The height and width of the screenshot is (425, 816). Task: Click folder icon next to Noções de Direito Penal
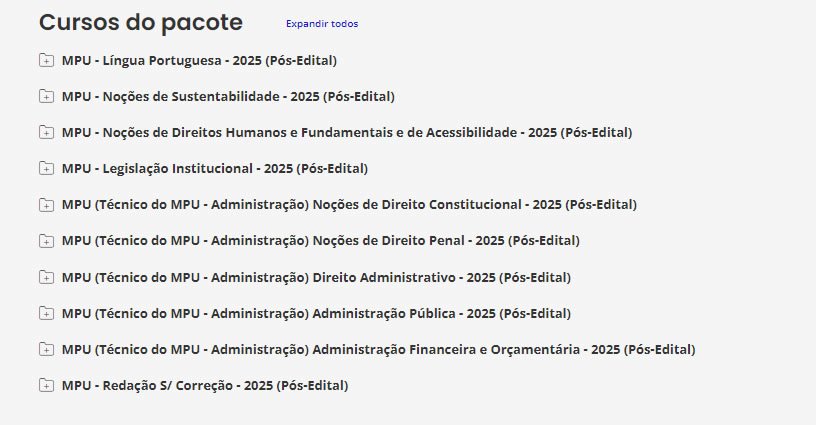coord(46,241)
